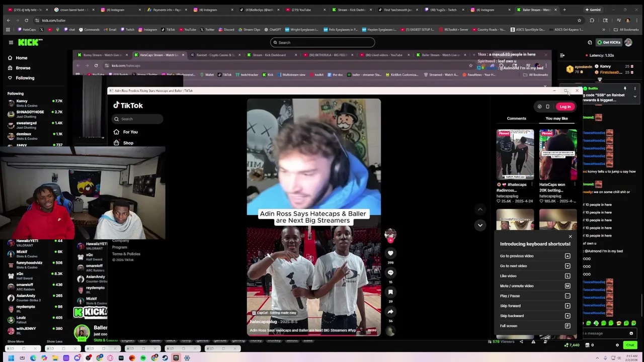This screenshot has width=644, height=362.
Task: Open withJENNY channel in sidebar
Action: tap(34, 331)
